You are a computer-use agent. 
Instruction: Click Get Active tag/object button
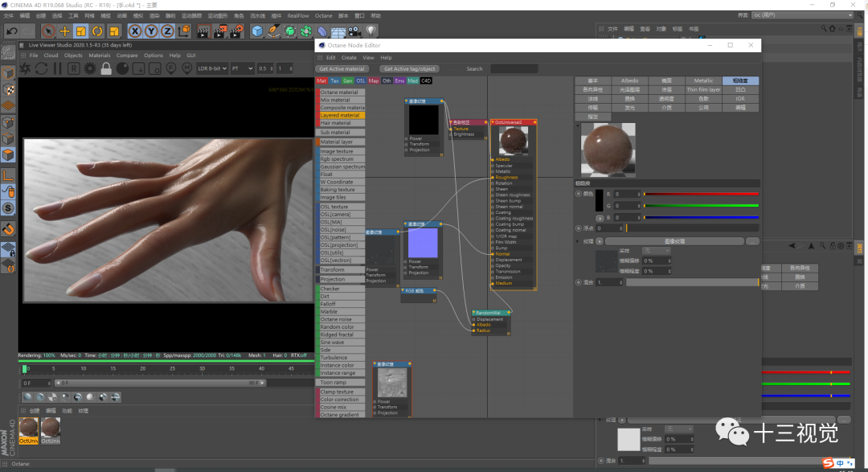click(410, 68)
